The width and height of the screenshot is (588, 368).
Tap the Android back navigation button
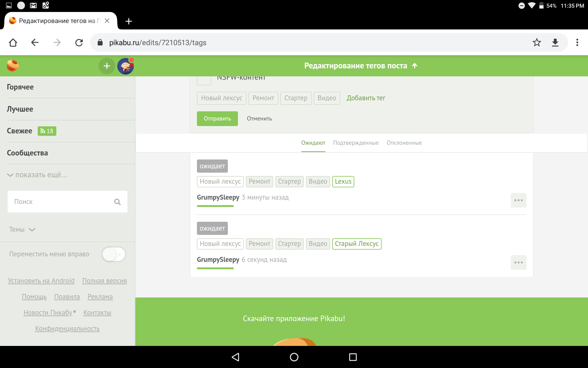pyautogui.click(x=236, y=357)
